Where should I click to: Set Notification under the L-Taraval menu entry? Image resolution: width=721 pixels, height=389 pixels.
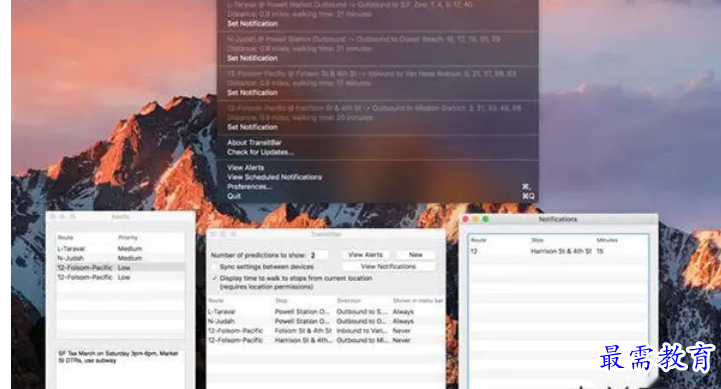click(252, 23)
